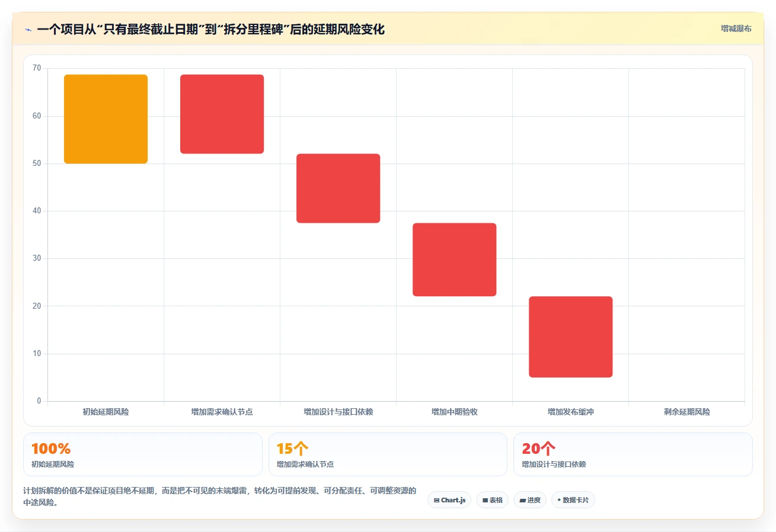This screenshot has width=776, height=532.
Task: Select the orange 初始延期风险 bar
Action: point(106,119)
